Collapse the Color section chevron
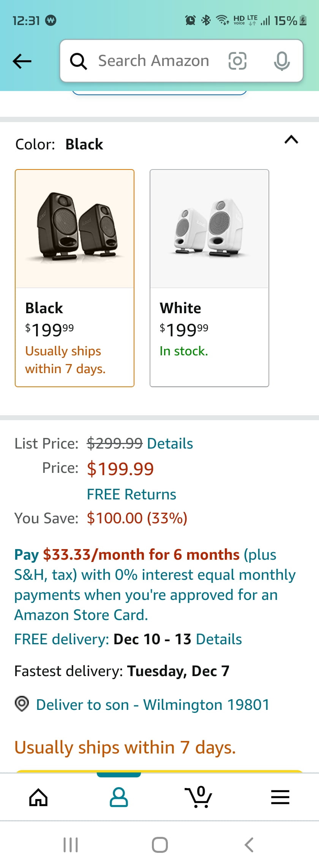The width and height of the screenshot is (319, 868). pos(291,140)
